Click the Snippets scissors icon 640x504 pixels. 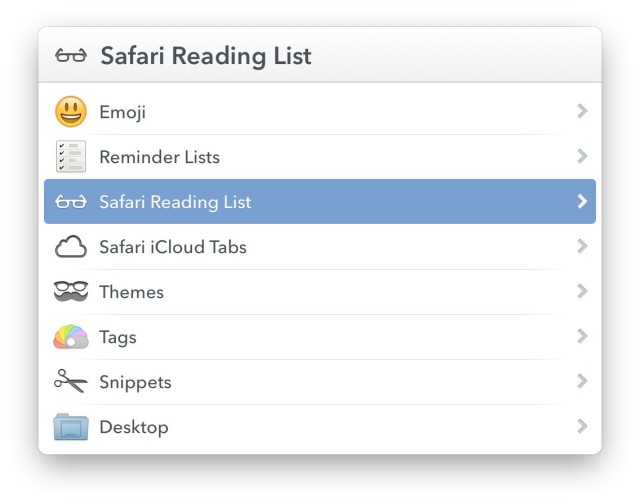coord(71,382)
